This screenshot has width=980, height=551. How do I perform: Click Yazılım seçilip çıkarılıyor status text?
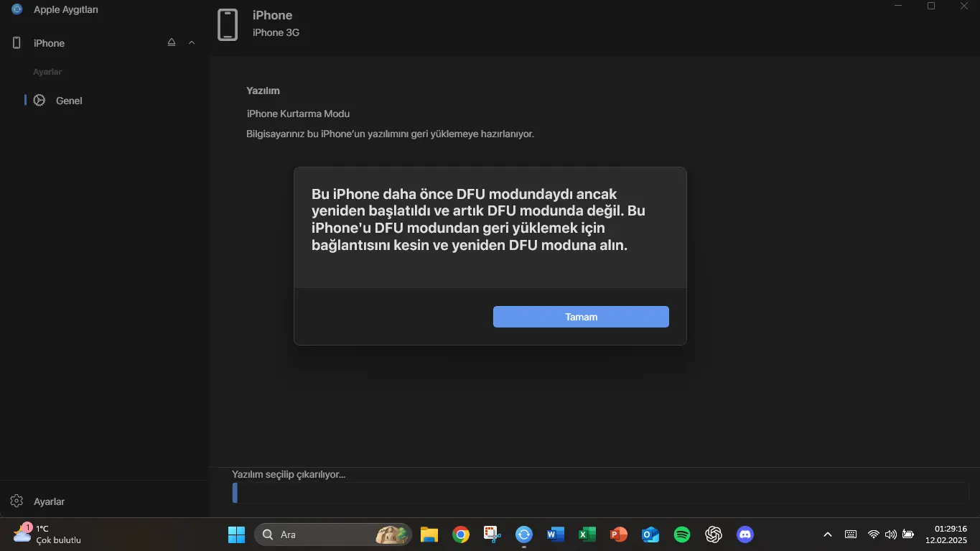[289, 475]
